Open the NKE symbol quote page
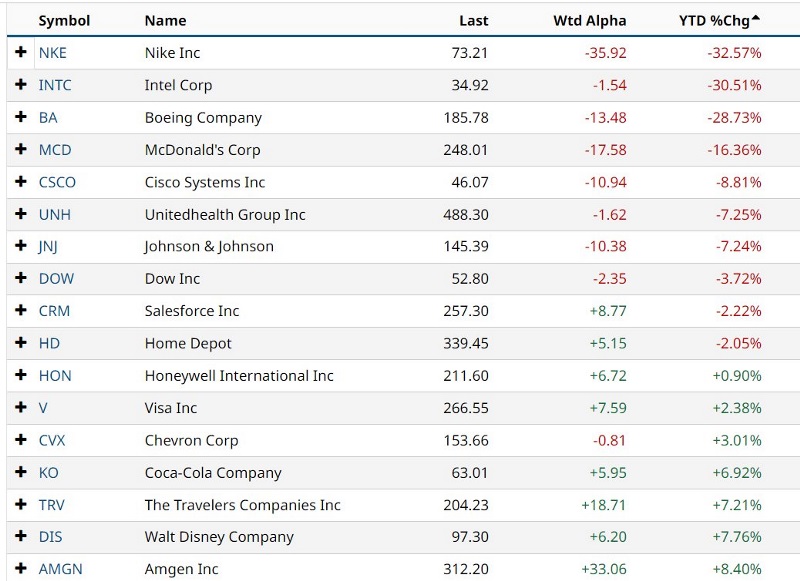 (54, 53)
